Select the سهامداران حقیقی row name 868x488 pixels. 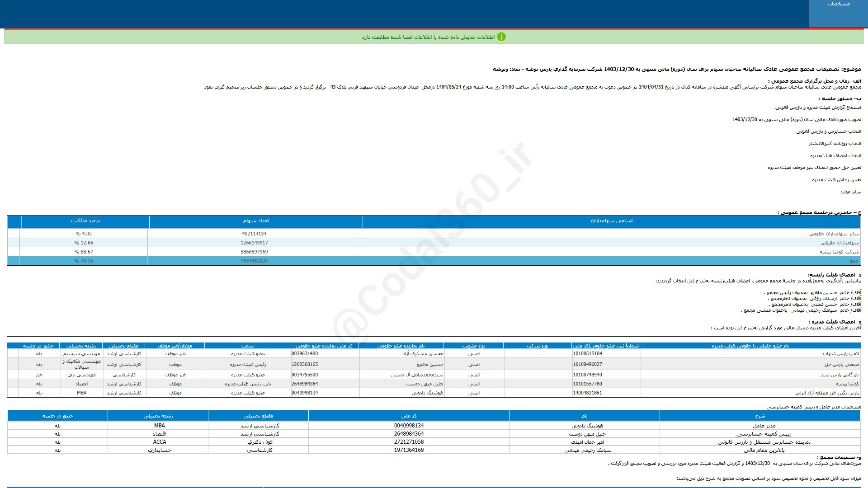coord(840,243)
